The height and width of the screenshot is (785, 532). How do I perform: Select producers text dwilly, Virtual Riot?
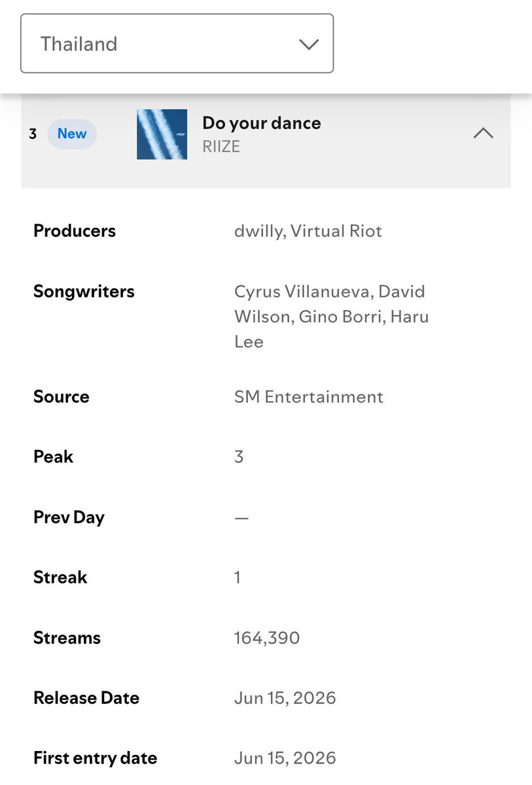tap(308, 231)
